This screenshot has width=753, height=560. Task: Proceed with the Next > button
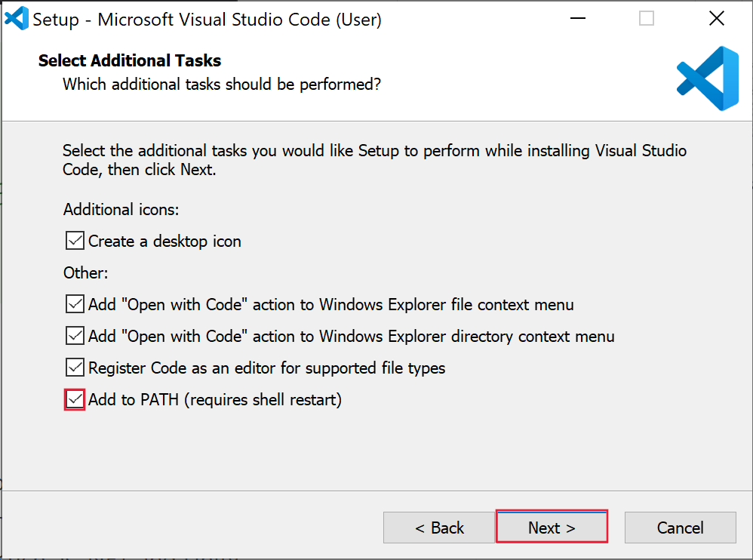click(552, 527)
